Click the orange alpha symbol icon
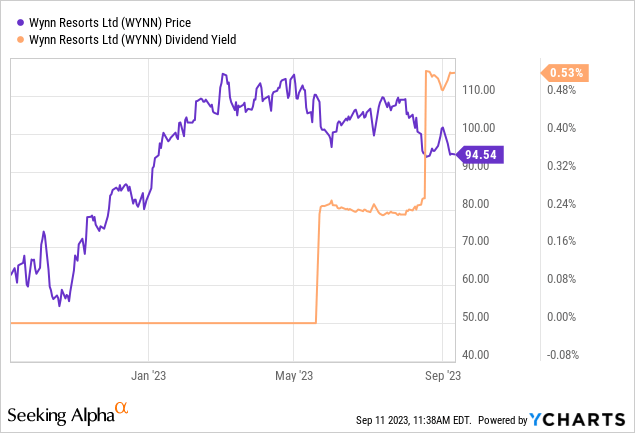This screenshot has height=433, width=635. click(121, 408)
